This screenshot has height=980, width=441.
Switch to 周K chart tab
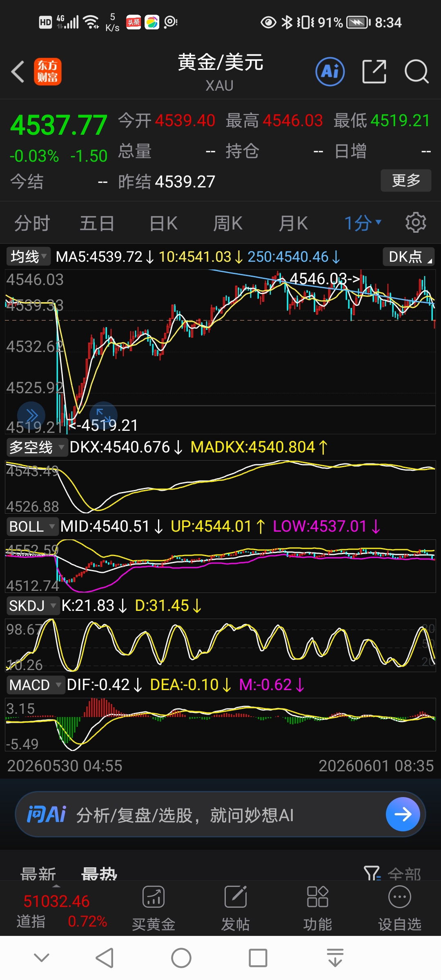point(228,223)
